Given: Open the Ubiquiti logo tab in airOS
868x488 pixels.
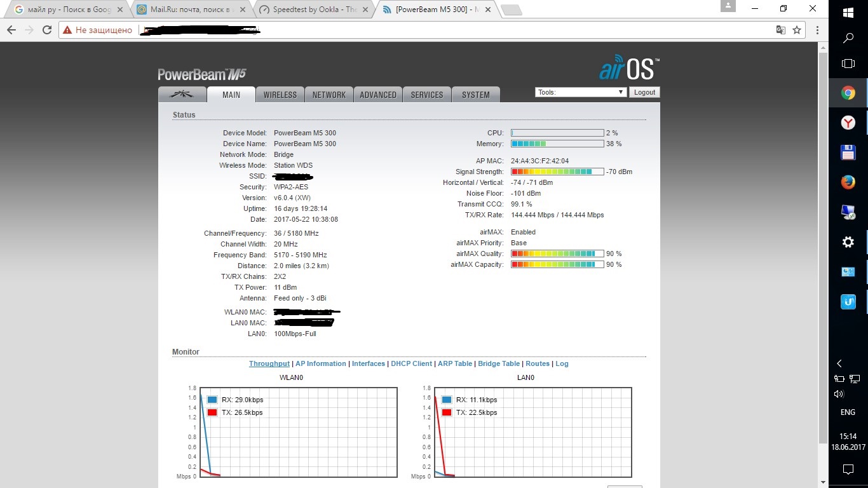Looking at the screenshot, I should (182, 95).
